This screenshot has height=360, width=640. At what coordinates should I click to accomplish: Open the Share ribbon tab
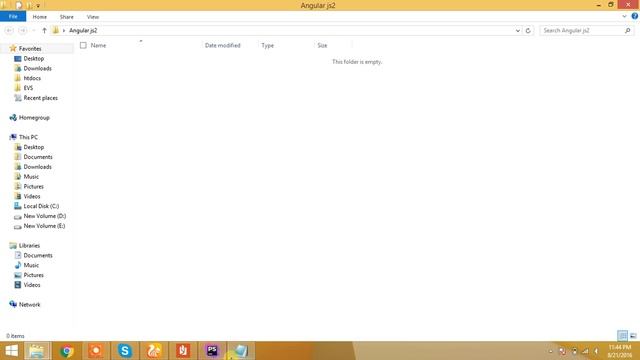[x=67, y=17]
